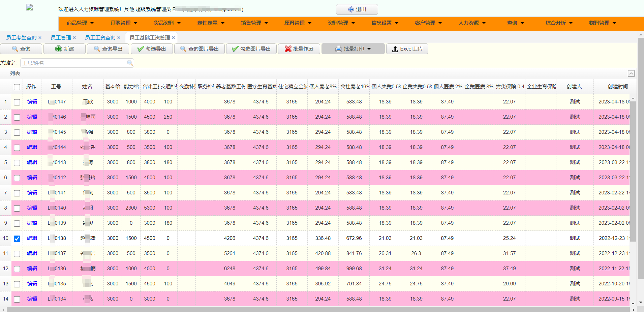Close the 员工基础工资管理 tab
This screenshot has height=312, width=644.
pos(174,38)
